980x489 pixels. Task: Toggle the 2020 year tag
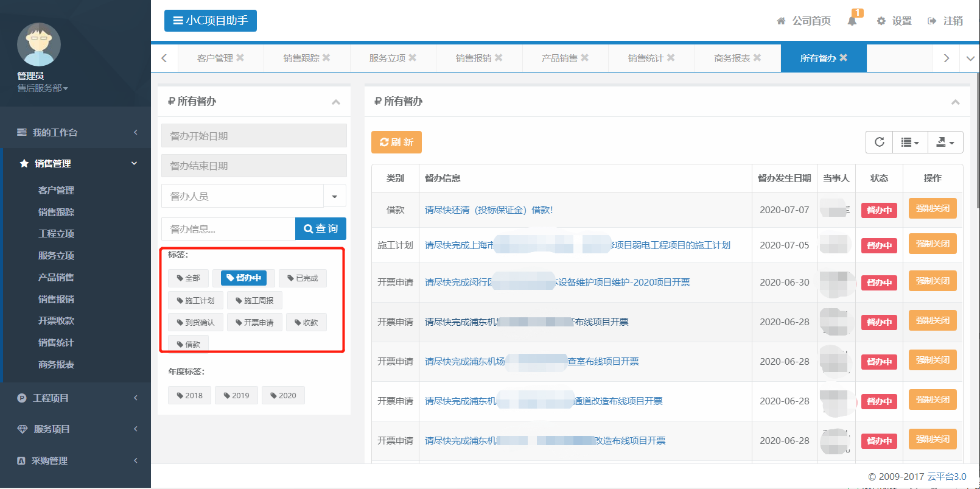coord(283,396)
